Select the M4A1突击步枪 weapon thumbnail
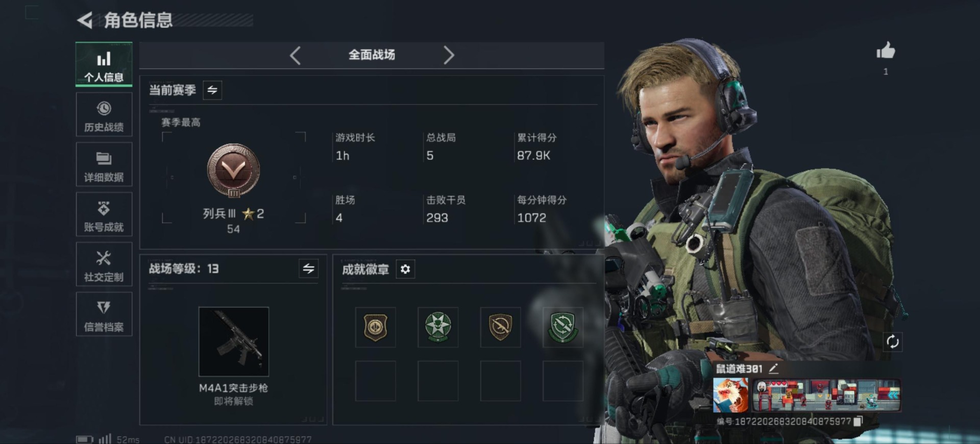Viewport: 980px width, 444px height. point(234,341)
